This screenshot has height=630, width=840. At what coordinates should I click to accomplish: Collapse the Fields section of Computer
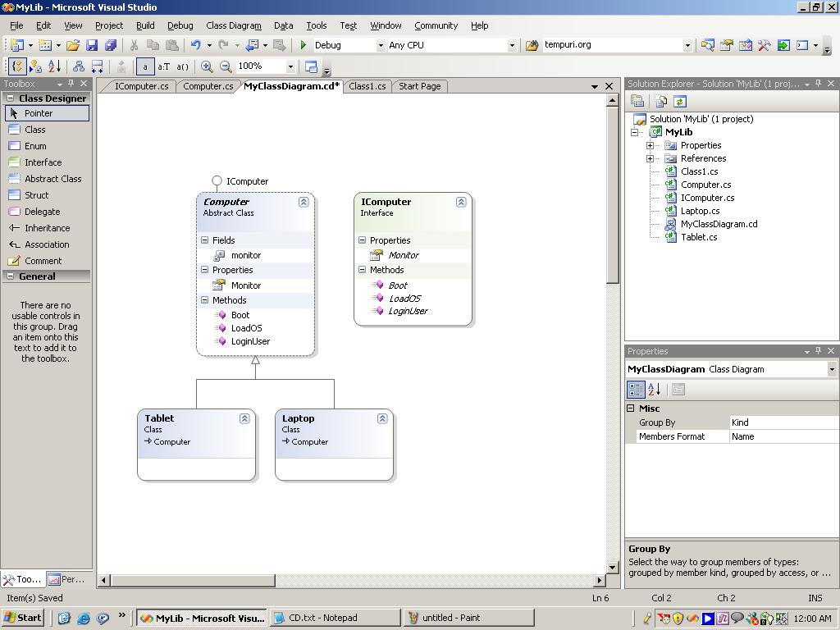click(204, 240)
